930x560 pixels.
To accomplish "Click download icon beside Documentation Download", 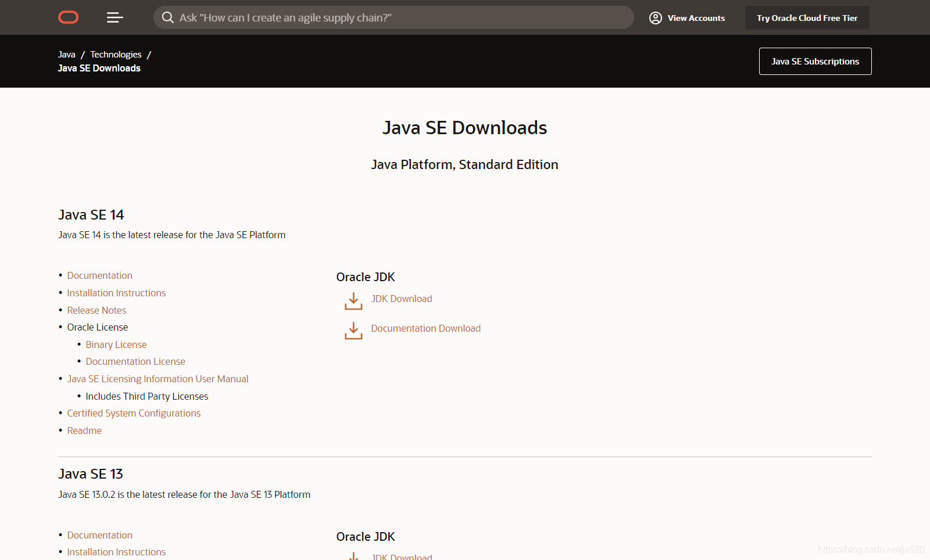I will pyautogui.click(x=353, y=331).
